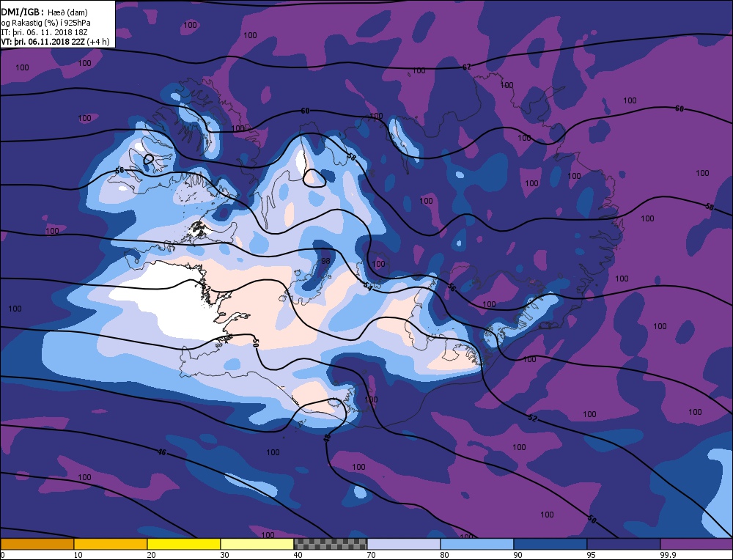Click the bright yellow 20–30 legend swatch
The width and height of the screenshot is (733, 560).
(x=184, y=544)
